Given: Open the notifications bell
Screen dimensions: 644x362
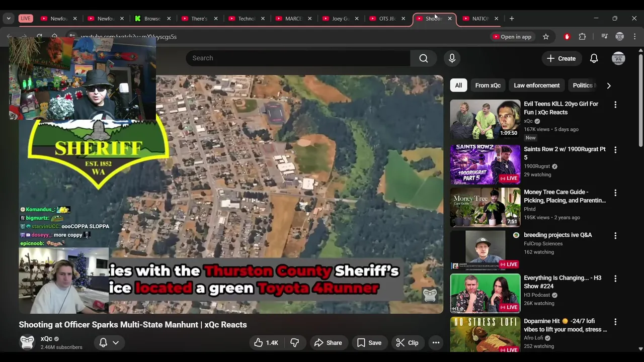Looking at the screenshot, I should [x=594, y=58].
